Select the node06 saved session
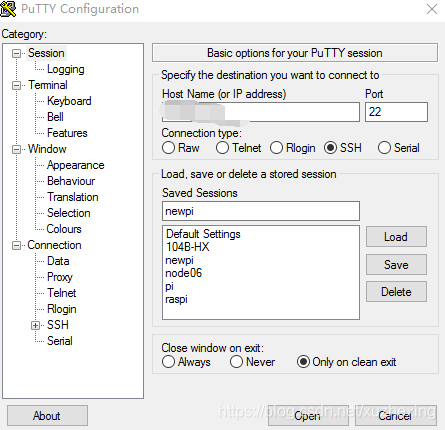 point(184,273)
